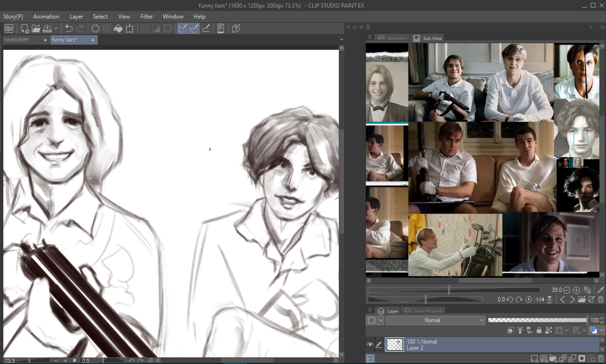Click the layer opacity slider

(x=537, y=320)
